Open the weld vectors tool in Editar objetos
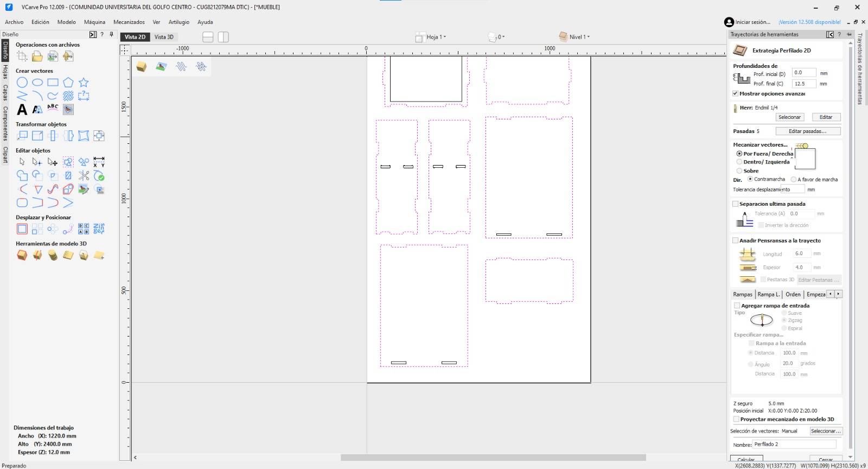The height and width of the screenshot is (469, 868). [22, 175]
